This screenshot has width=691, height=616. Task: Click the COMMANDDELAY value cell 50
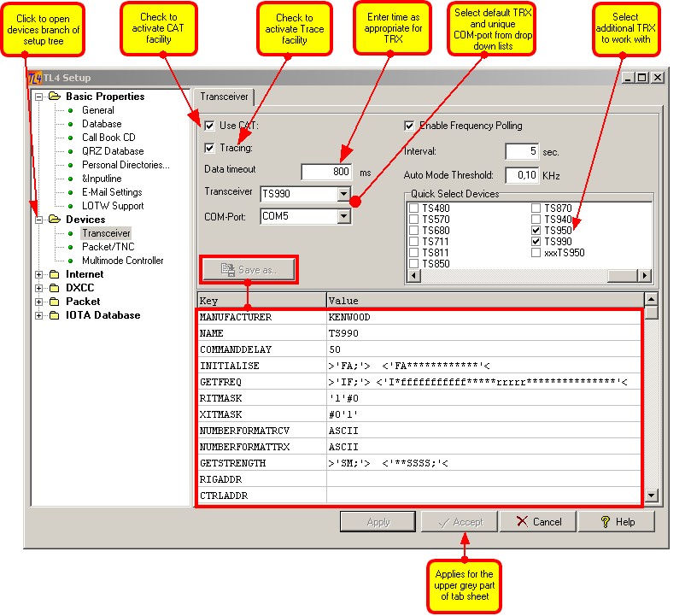click(483, 349)
